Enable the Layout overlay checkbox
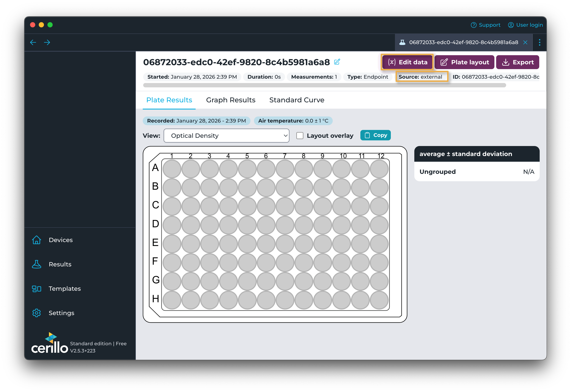Screen dimensions: 571x392 (x=300, y=136)
